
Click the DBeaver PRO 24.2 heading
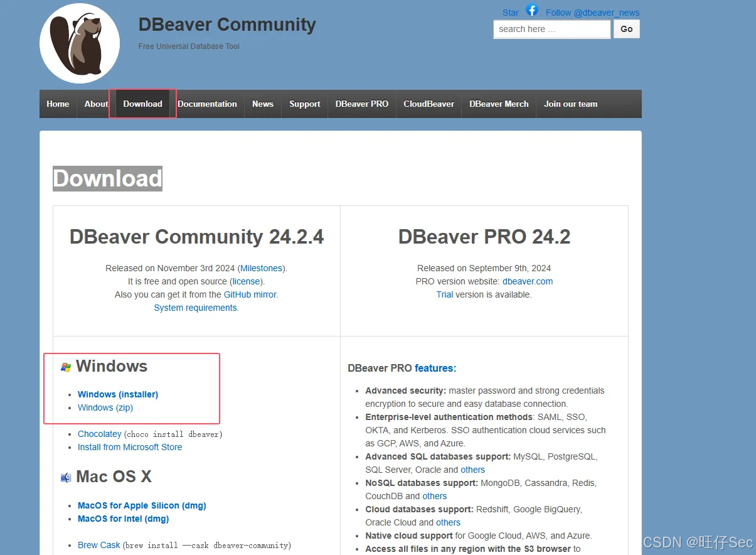coord(484,237)
